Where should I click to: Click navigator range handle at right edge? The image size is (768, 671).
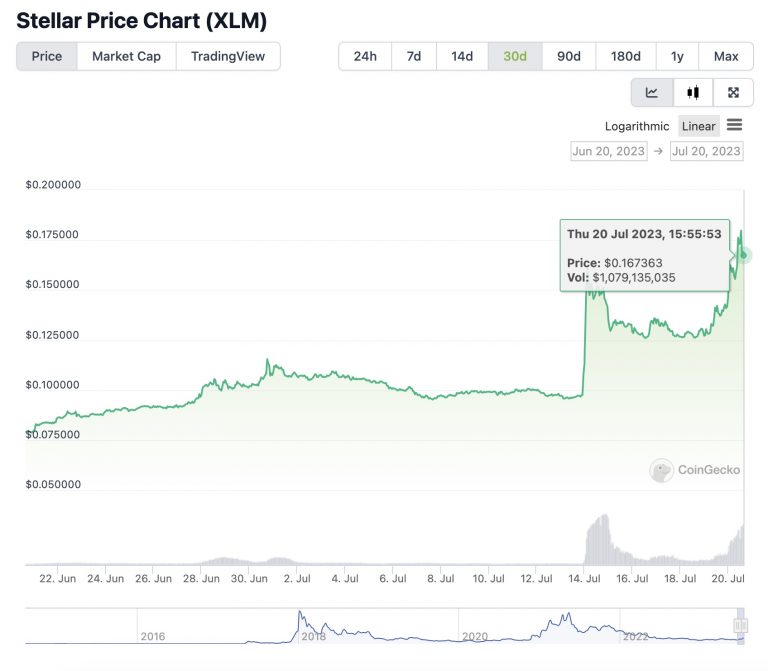point(741,626)
